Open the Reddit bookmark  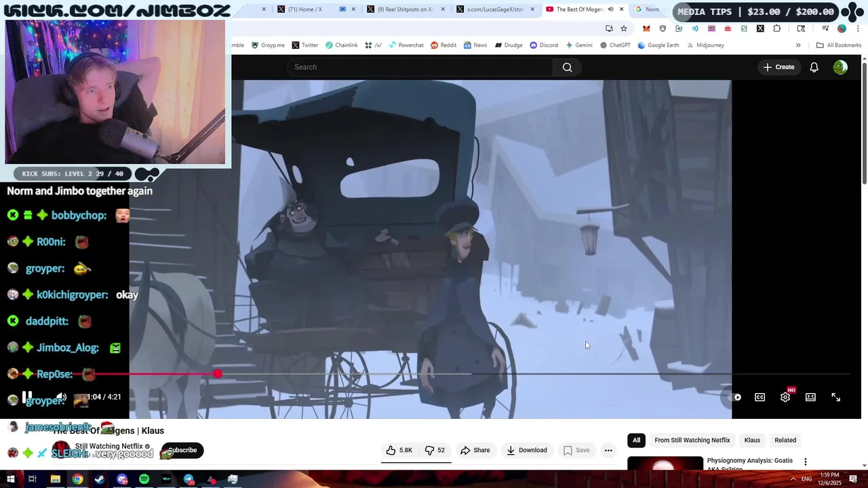pos(443,45)
